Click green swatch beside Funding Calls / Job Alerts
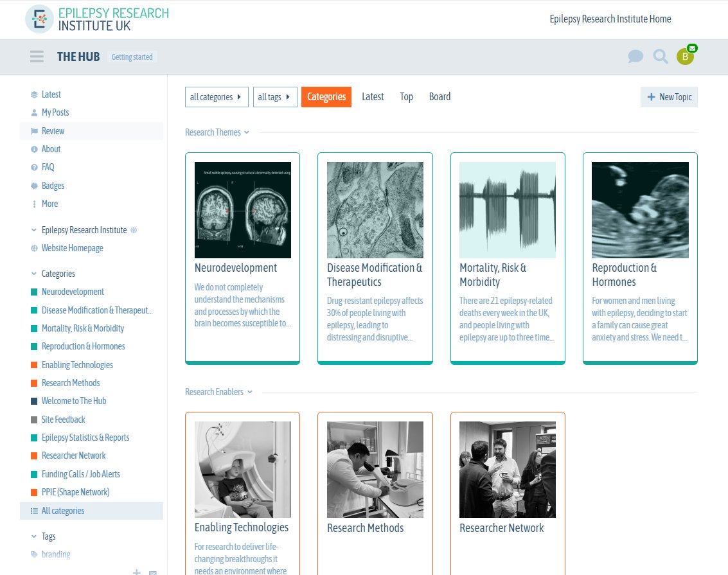Viewport: 728px width, 575px height. [x=34, y=475]
